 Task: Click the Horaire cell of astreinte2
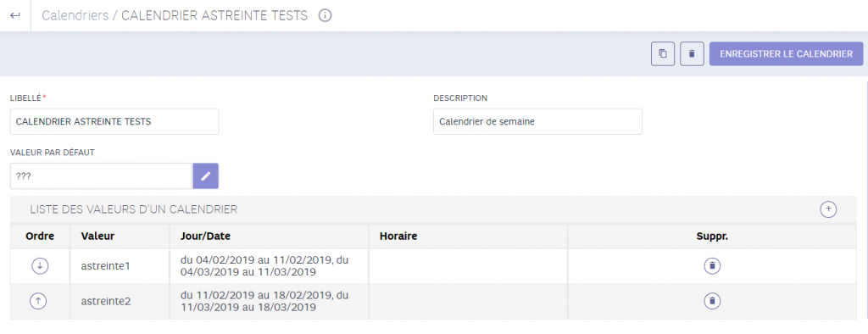[x=468, y=301]
